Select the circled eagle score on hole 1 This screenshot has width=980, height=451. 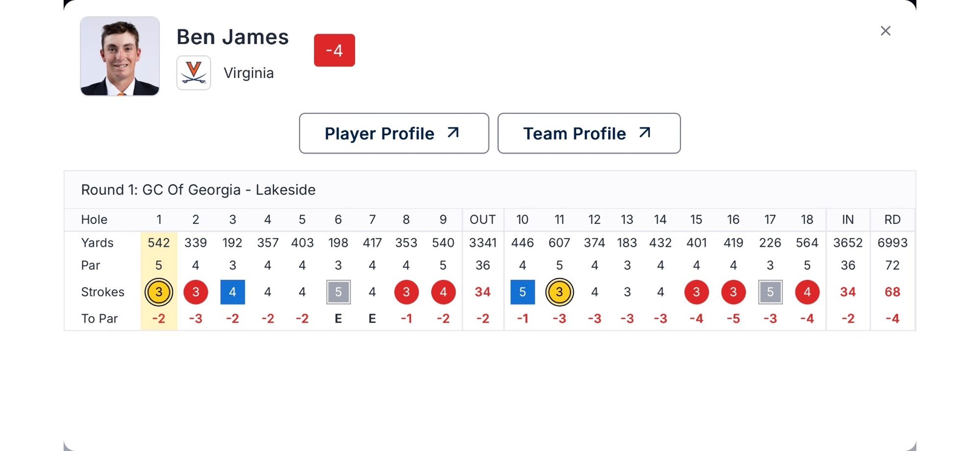(158, 292)
